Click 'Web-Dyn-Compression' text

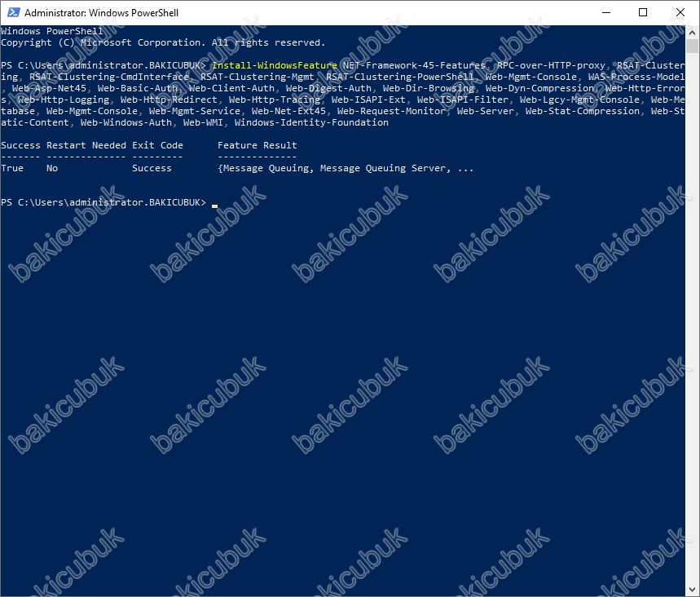[539, 88]
